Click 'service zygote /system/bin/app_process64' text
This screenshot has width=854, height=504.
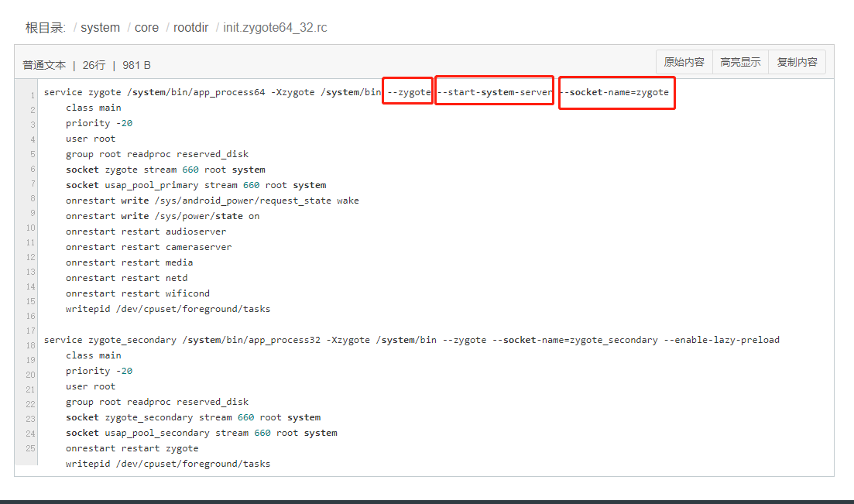155,92
